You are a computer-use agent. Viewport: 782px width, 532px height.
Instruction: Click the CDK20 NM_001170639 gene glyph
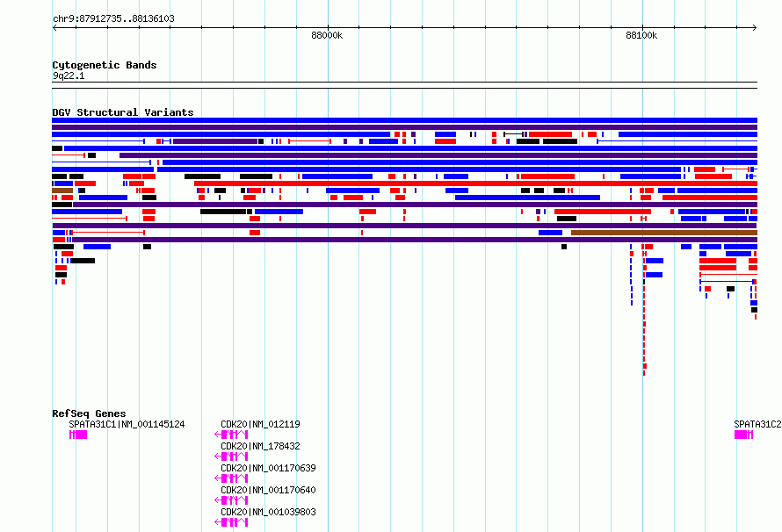coord(231,478)
